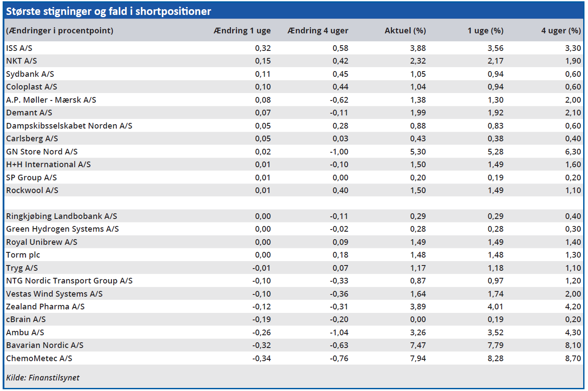Select the 'SP Group A/S' row label
Screen dimensions: 588x391
(x=32, y=177)
